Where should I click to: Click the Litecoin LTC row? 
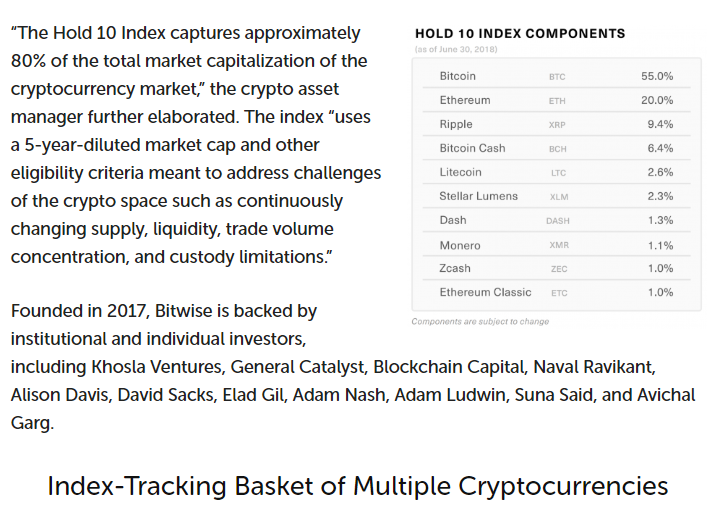coord(556,172)
